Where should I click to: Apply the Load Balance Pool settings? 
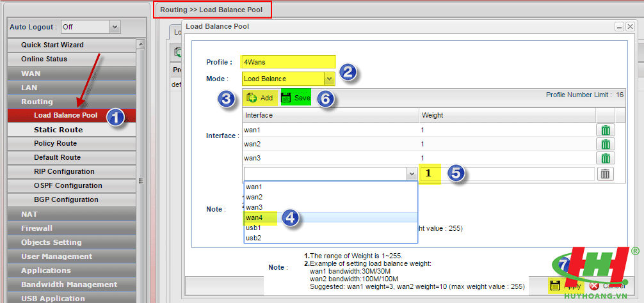click(565, 286)
